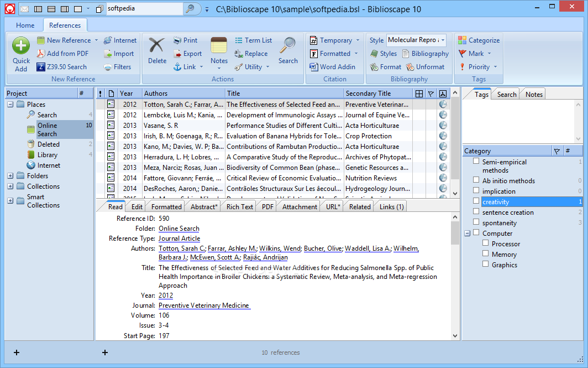Click the Bibliography page icon
Screen dimensions: 588x368
(x=406, y=54)
